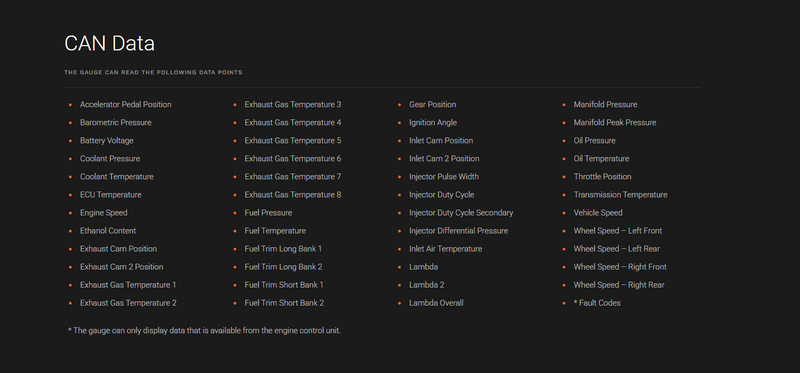Click Exhaust Gas Temperature 1
Screen dimensions: 800x373
point(128,285)
